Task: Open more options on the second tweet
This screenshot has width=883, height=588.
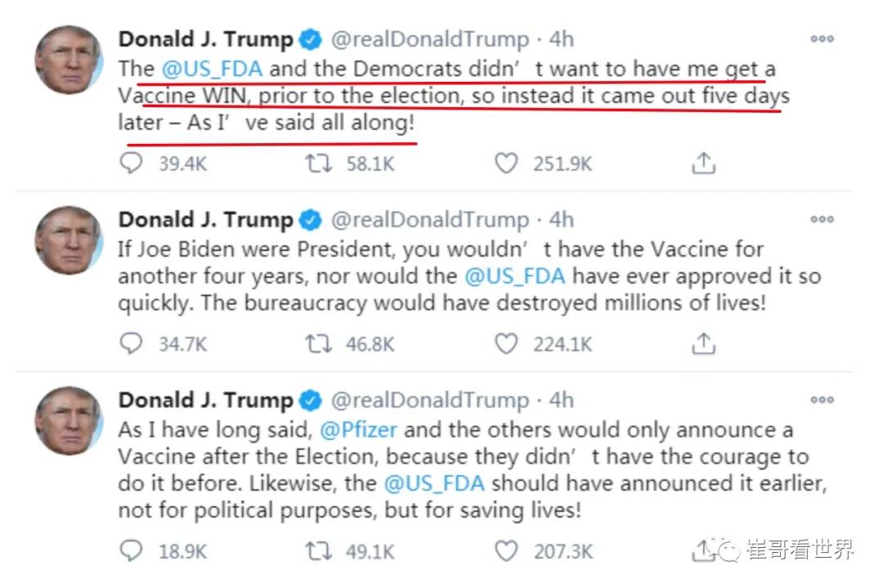Action: (x=821, y=220)
